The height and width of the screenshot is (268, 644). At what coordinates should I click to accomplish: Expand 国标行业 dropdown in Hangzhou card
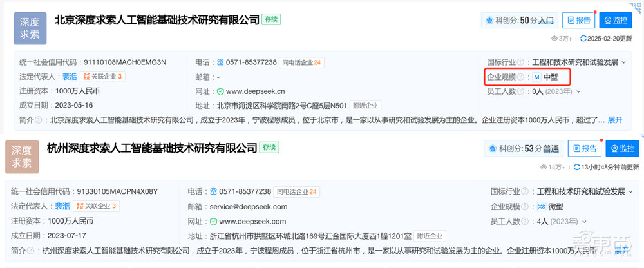tap(631, 191)
